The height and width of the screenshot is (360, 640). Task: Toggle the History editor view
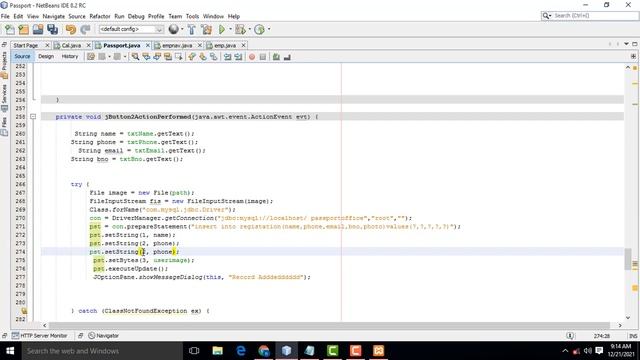pyautogui.click(x=70, y=56)
